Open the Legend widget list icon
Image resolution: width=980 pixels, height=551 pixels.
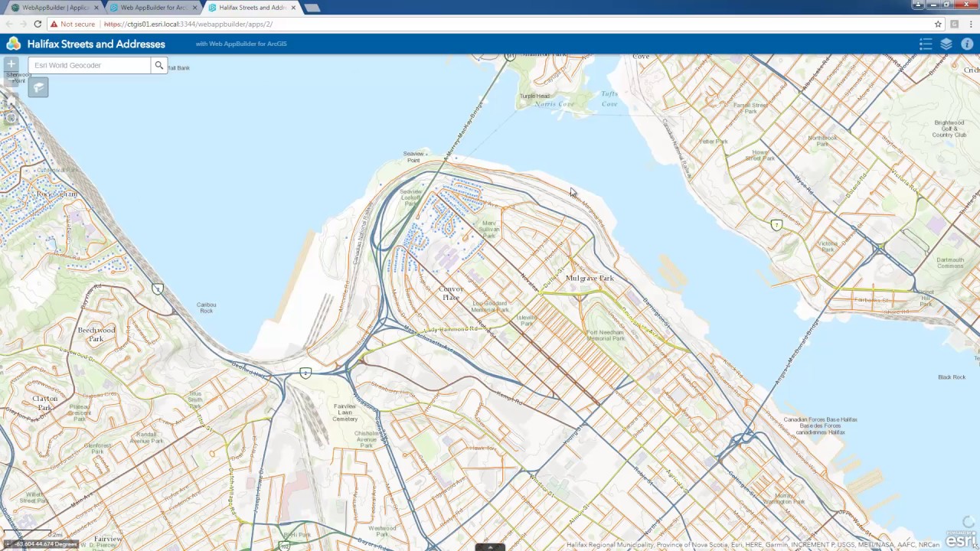[x=926, y=44]
